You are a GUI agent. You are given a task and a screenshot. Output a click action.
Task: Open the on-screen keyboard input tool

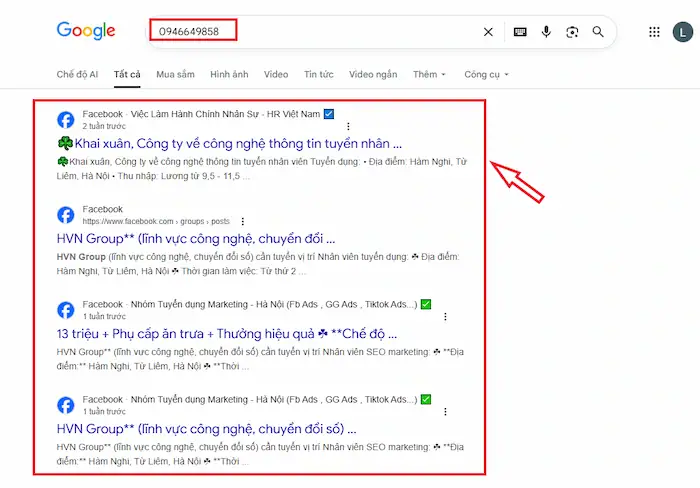pyautogui.click(x=520, y=32)
